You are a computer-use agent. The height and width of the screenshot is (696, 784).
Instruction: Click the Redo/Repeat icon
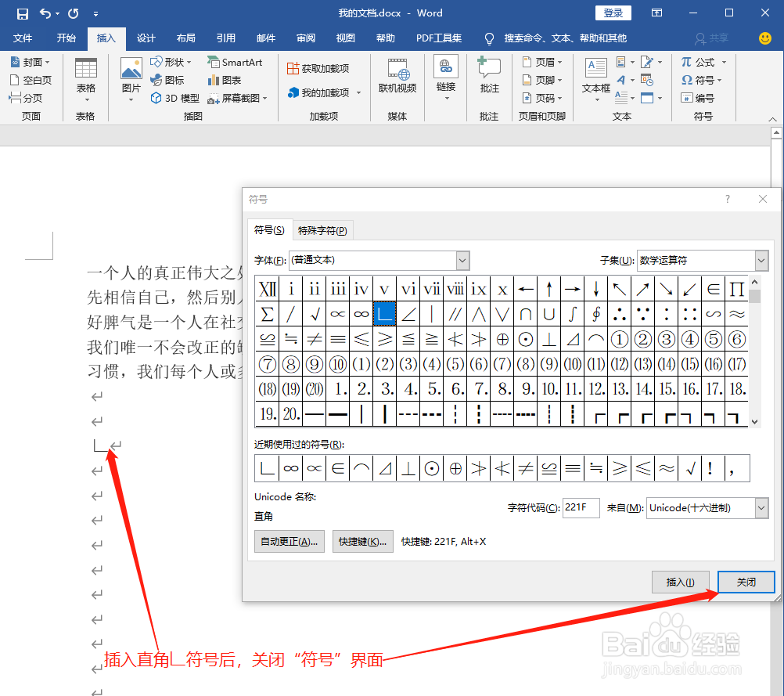[x=74, y=13]
